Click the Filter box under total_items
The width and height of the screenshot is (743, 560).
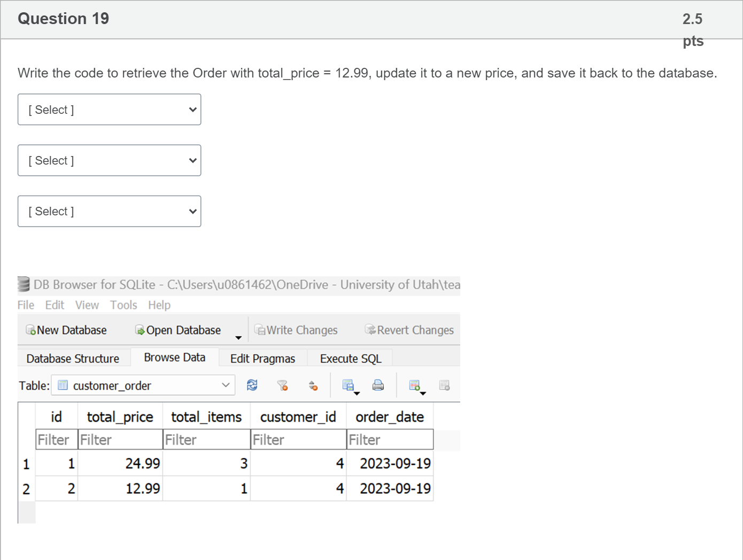(207, 440)
